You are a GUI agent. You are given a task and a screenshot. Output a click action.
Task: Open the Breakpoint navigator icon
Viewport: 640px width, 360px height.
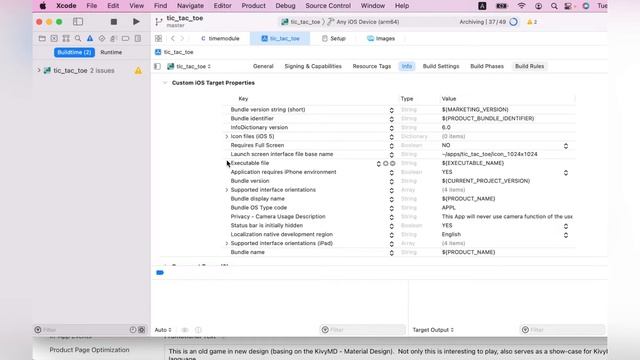tap(125, 38)
